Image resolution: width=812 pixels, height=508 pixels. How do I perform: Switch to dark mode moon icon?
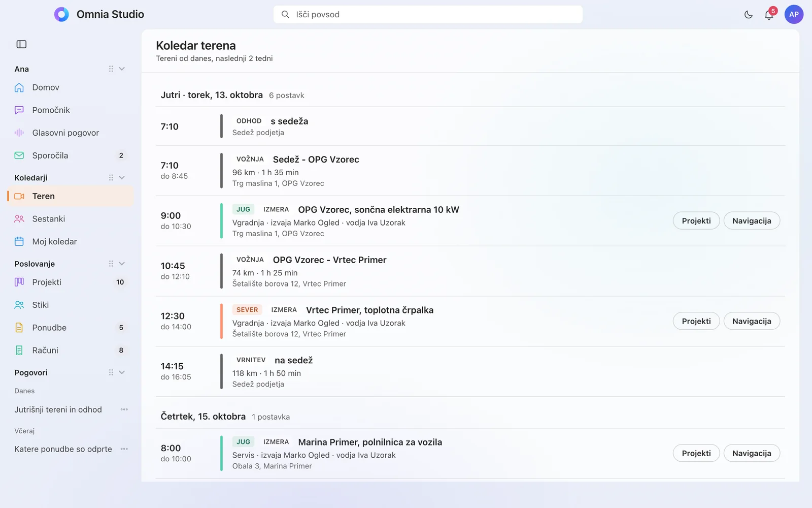click(749, 15)
